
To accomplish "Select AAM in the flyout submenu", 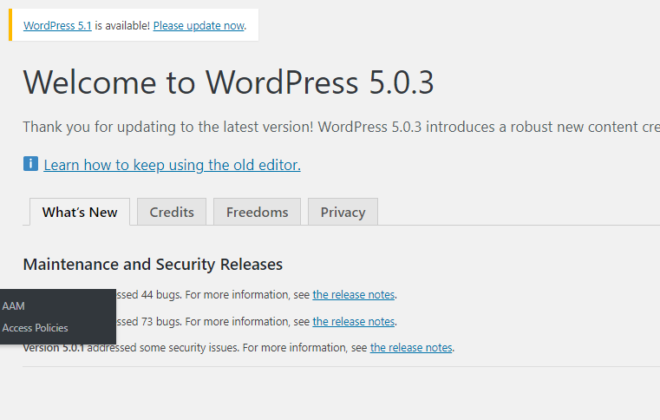I will [13, 306].
